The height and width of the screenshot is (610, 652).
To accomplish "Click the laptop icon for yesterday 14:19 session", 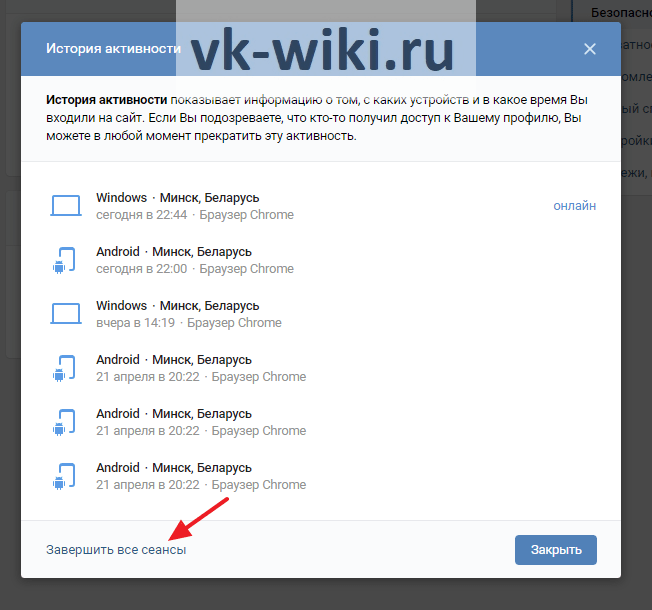I will pyautogui.click(x=66, y=314).
